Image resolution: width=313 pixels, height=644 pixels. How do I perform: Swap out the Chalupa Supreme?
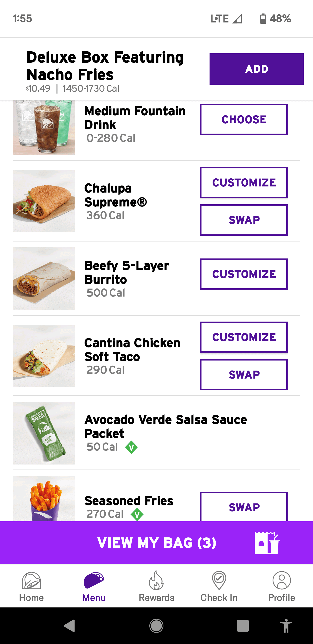(x=244, y=220)
